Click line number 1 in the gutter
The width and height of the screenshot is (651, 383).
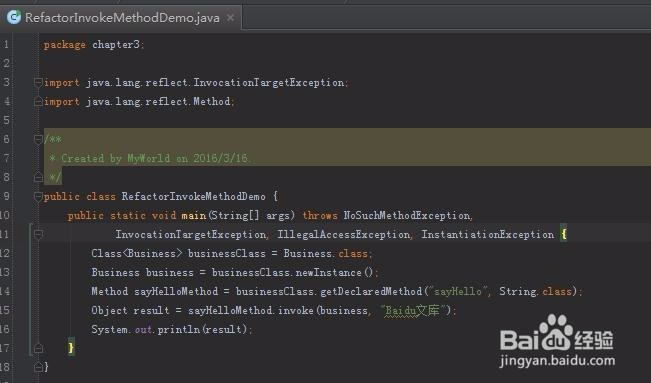click(x=5, y=44)
